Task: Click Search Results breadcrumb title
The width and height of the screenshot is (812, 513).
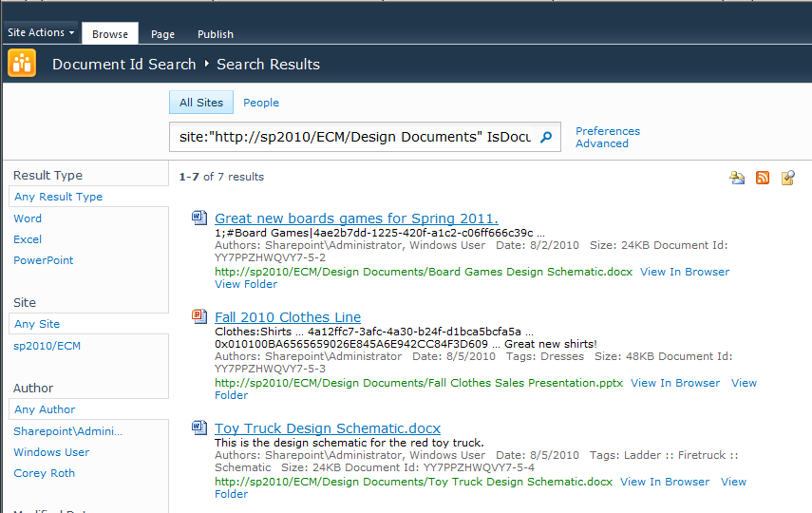Action: (268, 65)
